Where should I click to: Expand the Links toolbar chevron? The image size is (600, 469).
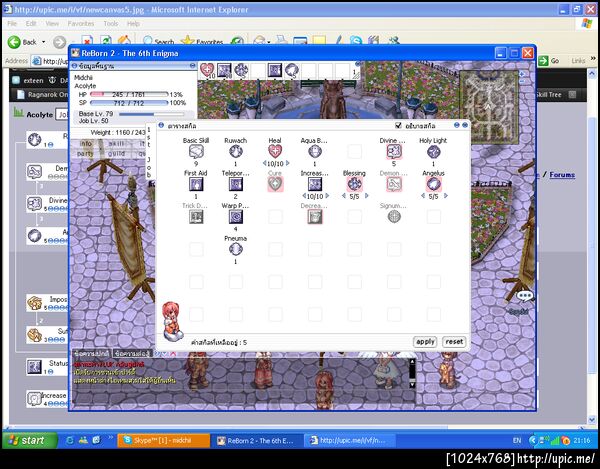click(593, 58)
